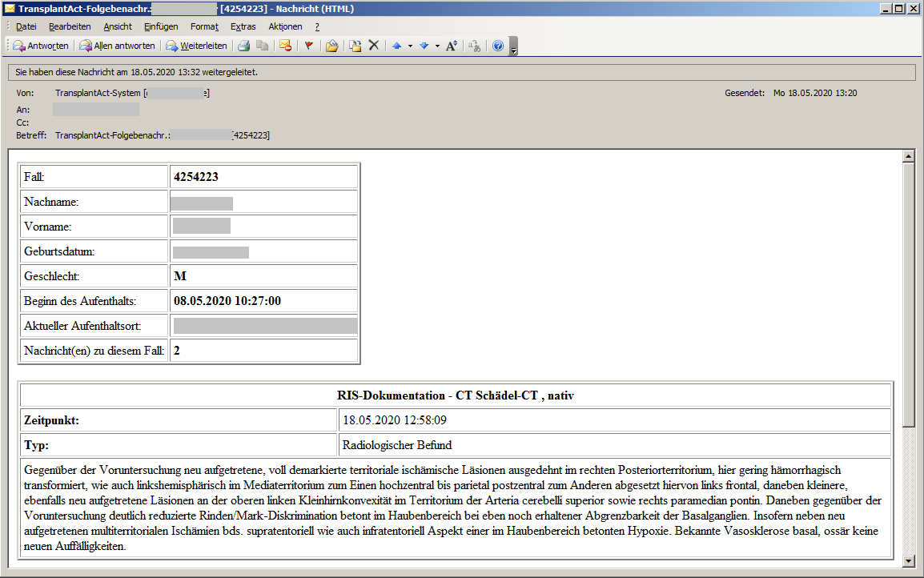Go to next item with down arrow

click(x=424, y=46)
